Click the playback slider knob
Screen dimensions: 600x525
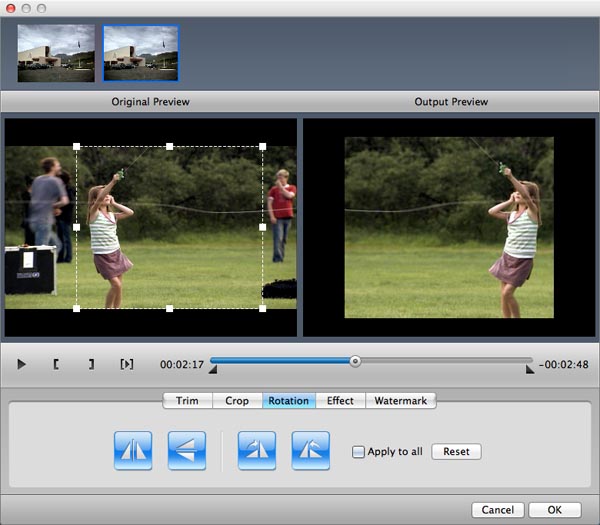(355, 361)
